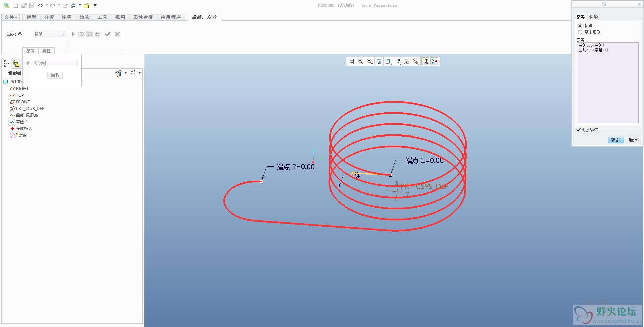This screenshot has width=644, height=327.
Task: Open the Datum Display Filters icon
Action: pyautogui.click(x=416, y=61)
